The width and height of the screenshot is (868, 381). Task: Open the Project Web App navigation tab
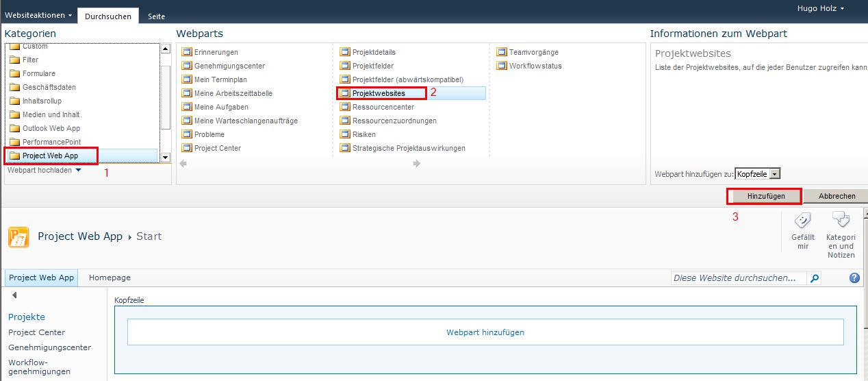[x=41, y=278]
